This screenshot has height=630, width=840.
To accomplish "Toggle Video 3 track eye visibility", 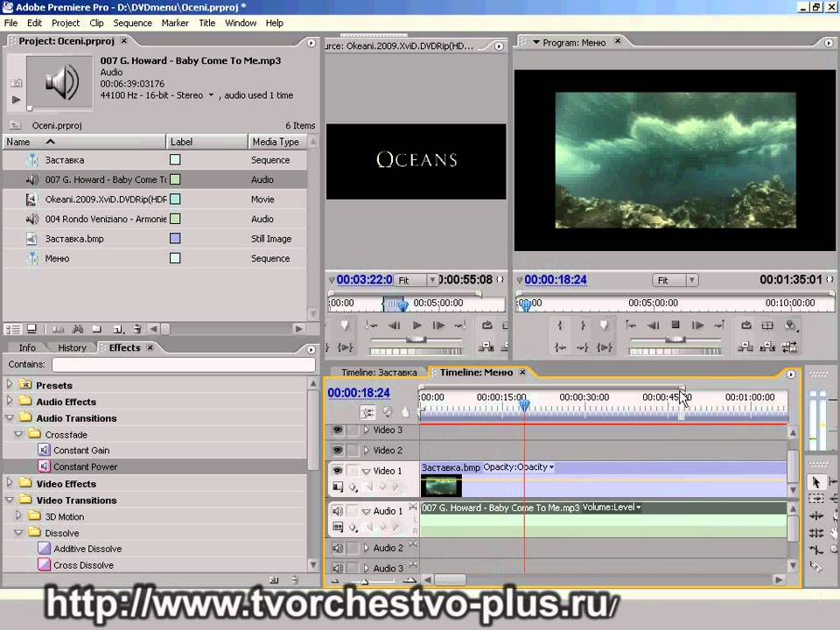I will click(338, 430).
